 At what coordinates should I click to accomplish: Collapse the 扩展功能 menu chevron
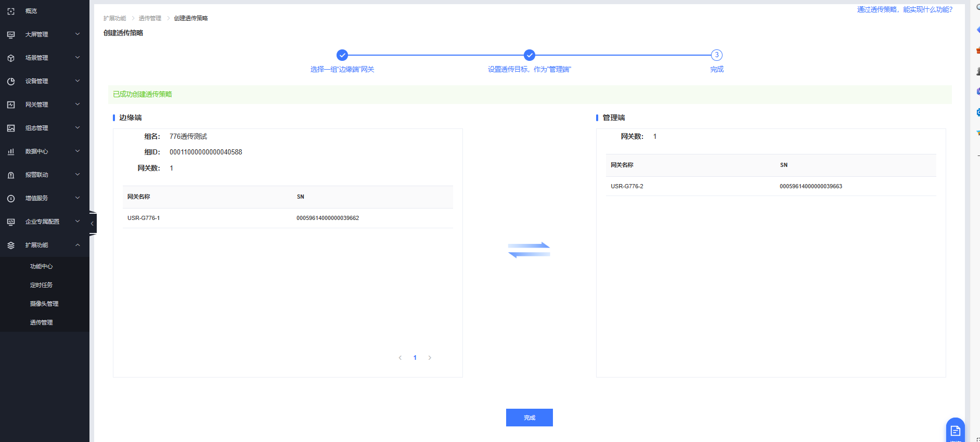pyautogui.click(x=78, y=245)
